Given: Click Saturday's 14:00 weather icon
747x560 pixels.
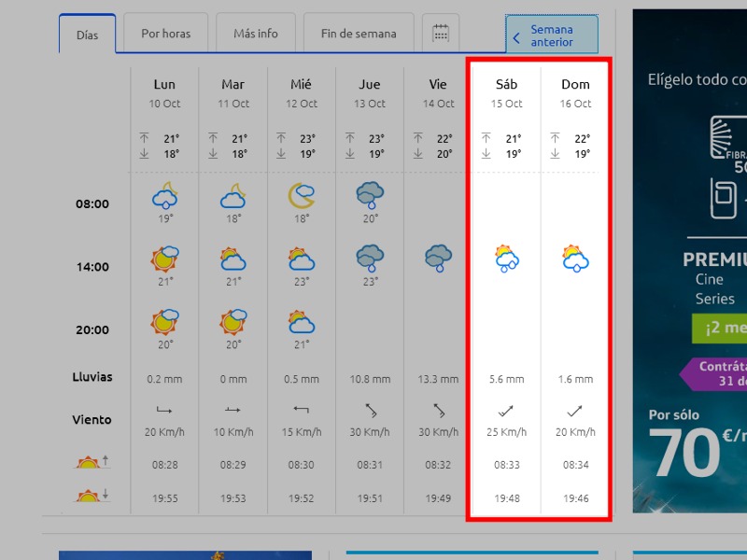Looking at the screenshot, I should tap(507, 259).
